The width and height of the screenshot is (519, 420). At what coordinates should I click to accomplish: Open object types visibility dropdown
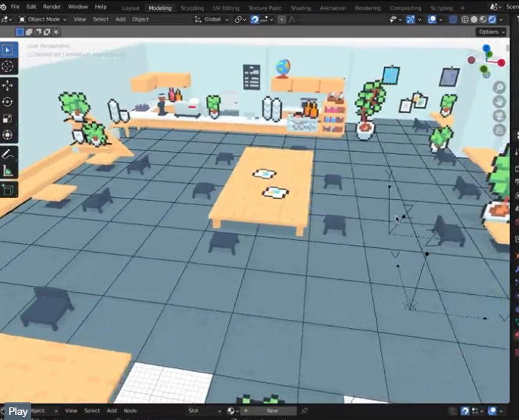[x=395, y=20]
